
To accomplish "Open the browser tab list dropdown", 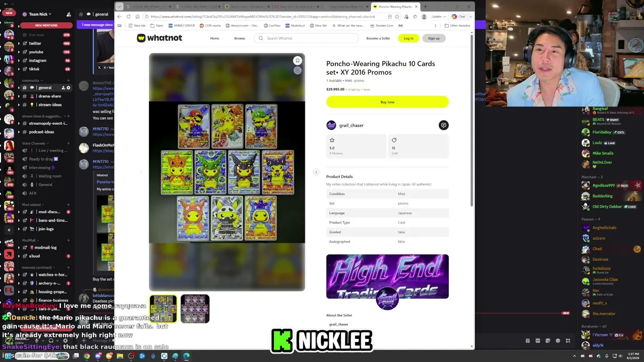I will pyautogui.click(x=119, y=7).
